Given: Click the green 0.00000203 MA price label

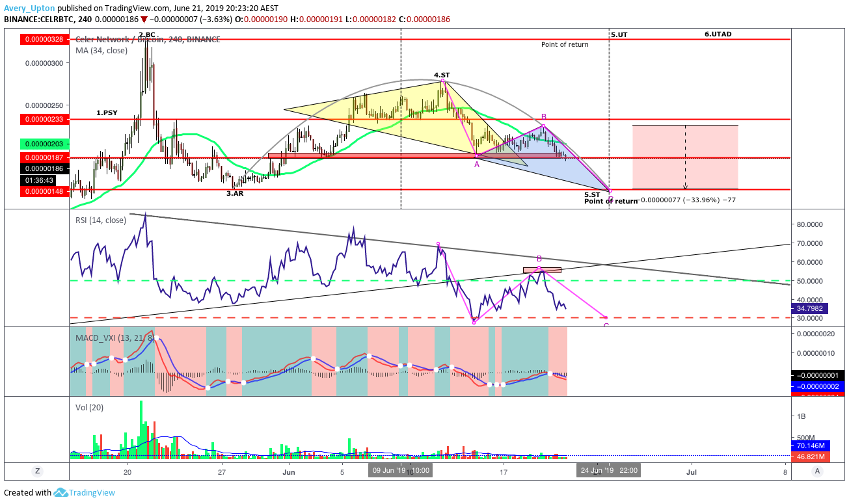Looking at the screenshot, I should (44, 143).
